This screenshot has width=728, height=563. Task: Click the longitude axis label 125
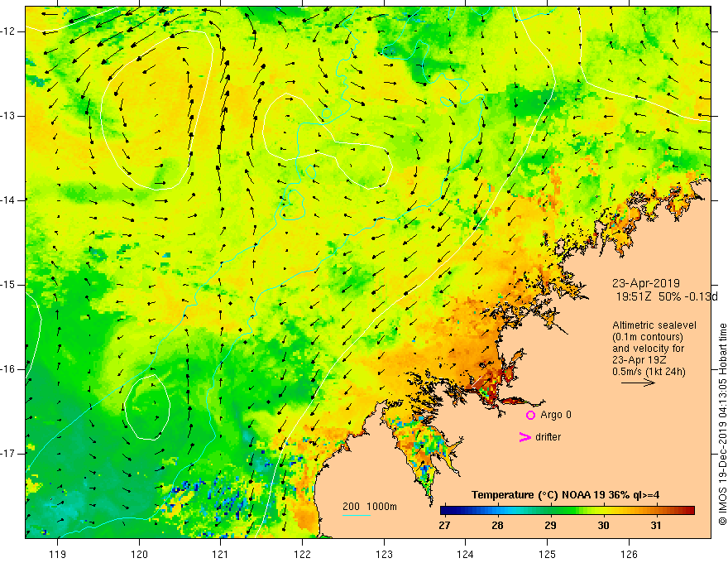pos(548,554)
